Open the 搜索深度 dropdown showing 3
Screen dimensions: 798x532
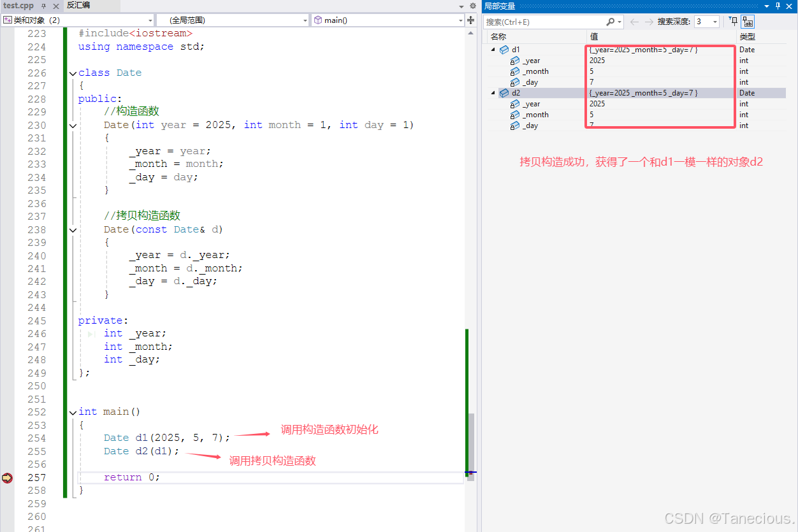pyautogui.click(x=706, y=22)
